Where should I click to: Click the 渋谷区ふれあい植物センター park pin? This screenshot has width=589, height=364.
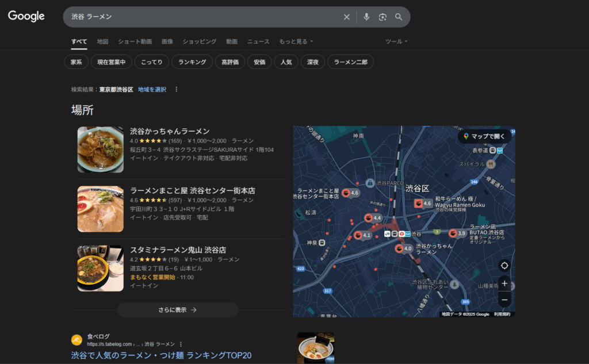pos(455,285)
